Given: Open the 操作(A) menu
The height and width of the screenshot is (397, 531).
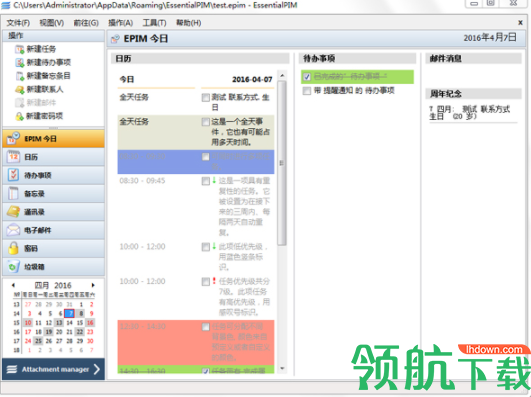Looking at the screenshot, I should pos(120,23).
